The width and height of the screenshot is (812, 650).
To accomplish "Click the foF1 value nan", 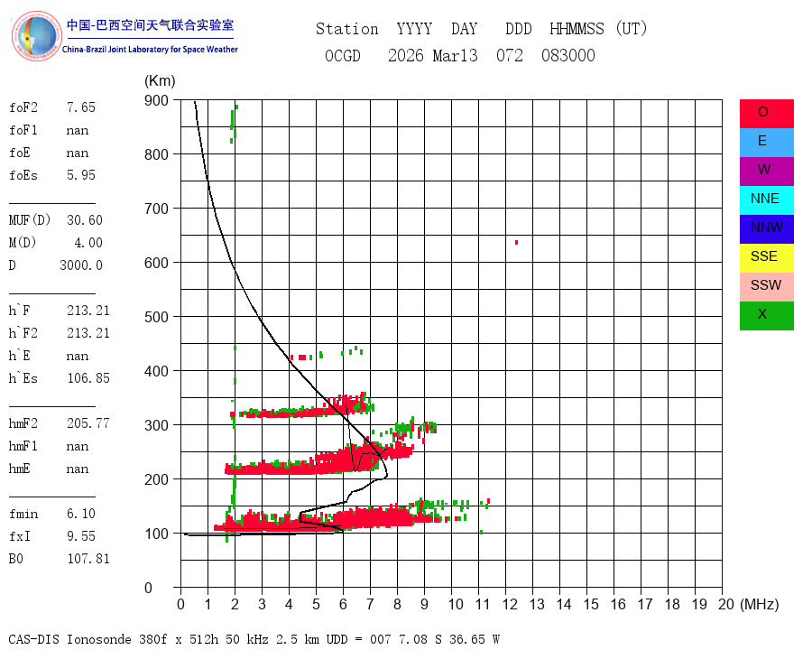I will click(x=78, y=130).
